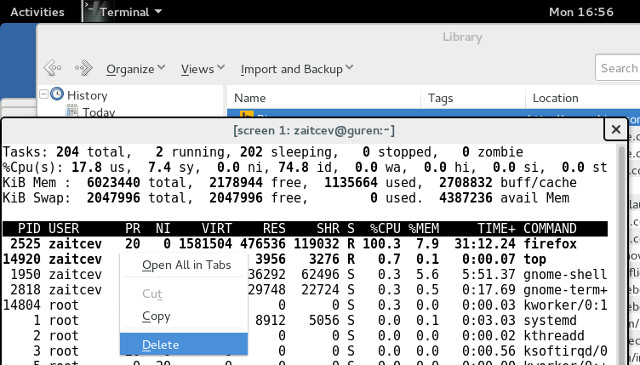The width and height of the screenshot is (640, 365).
Task: Click the 4387236 avail Mem value
Action: pos(466,198)
